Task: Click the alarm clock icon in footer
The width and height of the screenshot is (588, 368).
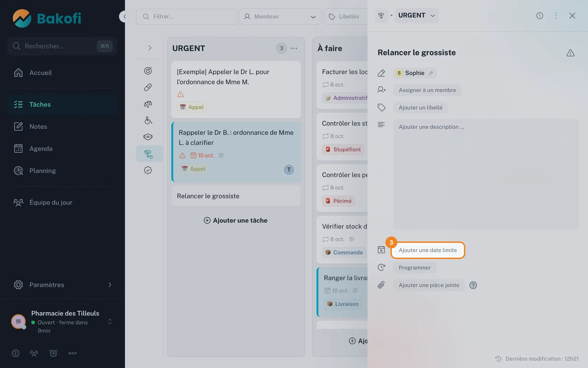Action: coord(53,353)
